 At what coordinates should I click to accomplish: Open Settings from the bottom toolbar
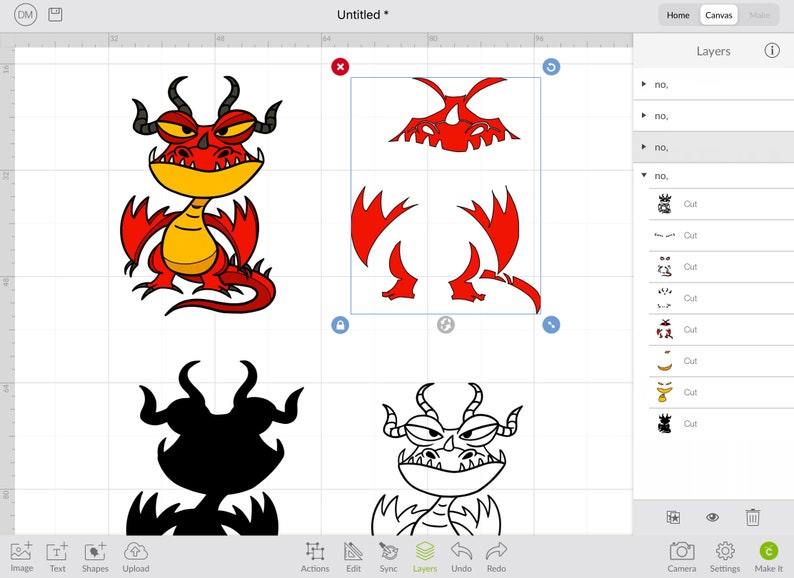(x=725, y=557)
